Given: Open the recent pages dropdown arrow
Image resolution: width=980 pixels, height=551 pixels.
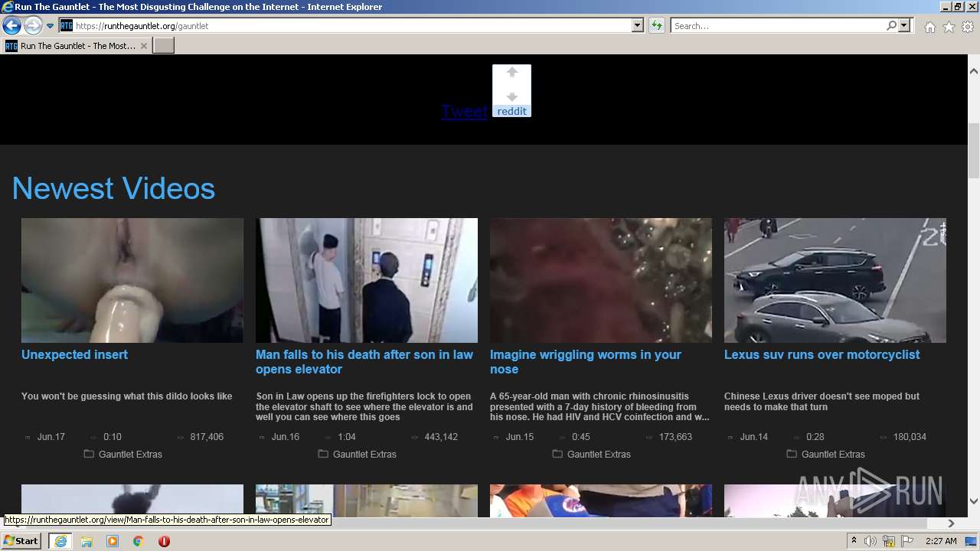Looking at the screenshot, I should pyautogui.click(x=51, y=26).
